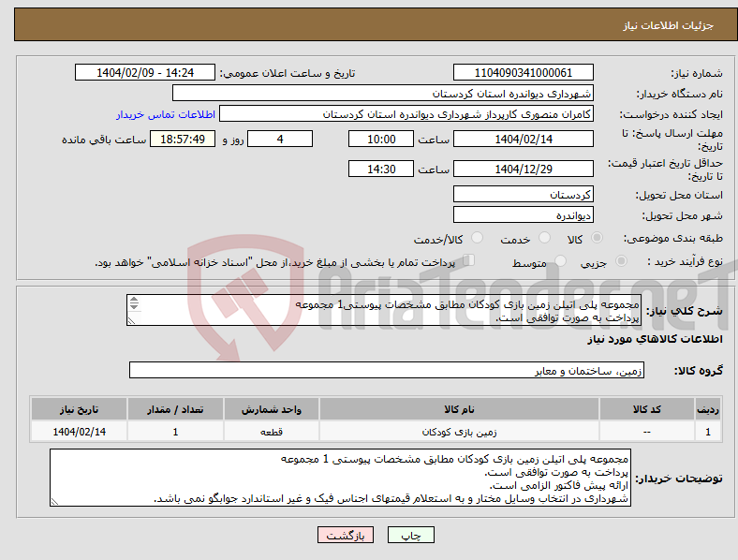Open the اطلاعات تماس خریدار link
This screenshot has height=560, width=738.
pos(166,114)
